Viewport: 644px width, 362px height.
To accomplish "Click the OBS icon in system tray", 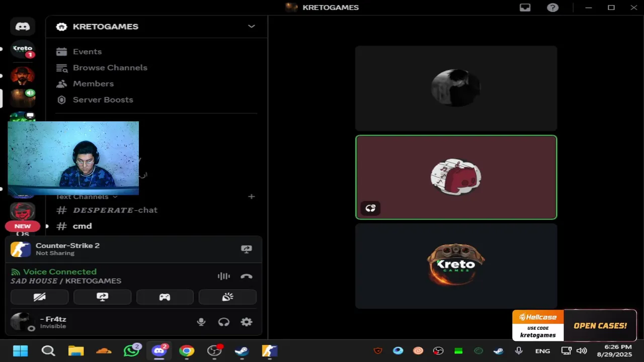I will (x=438, y=351).
